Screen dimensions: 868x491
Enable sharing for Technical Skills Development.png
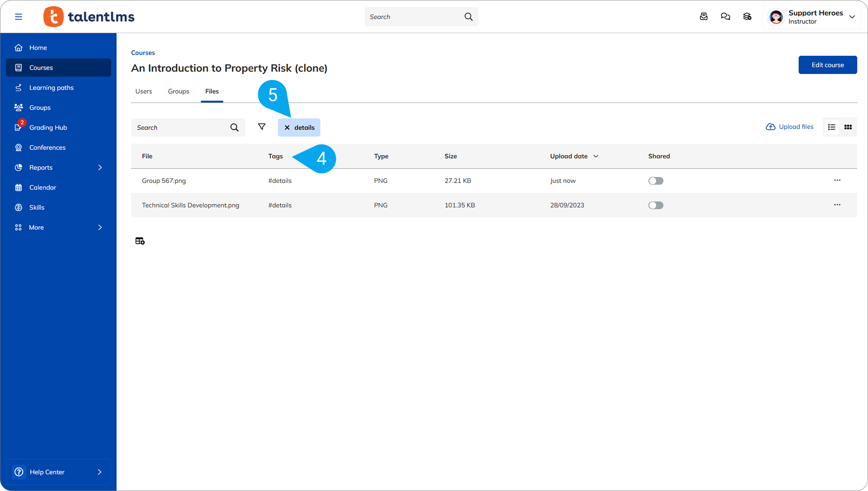(x=656, y=205)
